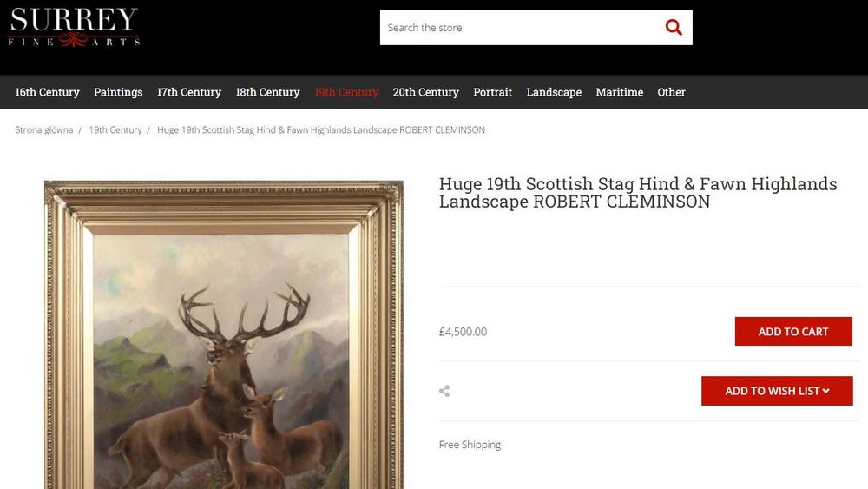Follow the Strona główna breadcrumb link
Viewport: 868px width, 489px height.
43,129
